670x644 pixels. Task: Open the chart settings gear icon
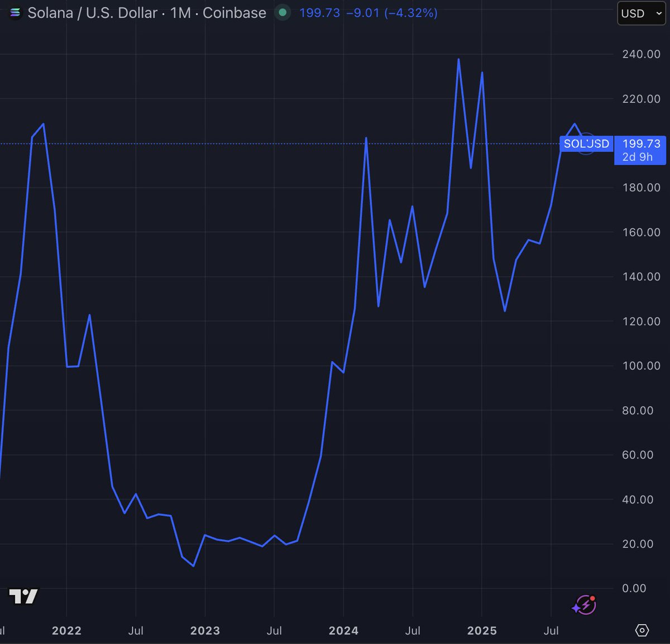(x=642, y=631)
